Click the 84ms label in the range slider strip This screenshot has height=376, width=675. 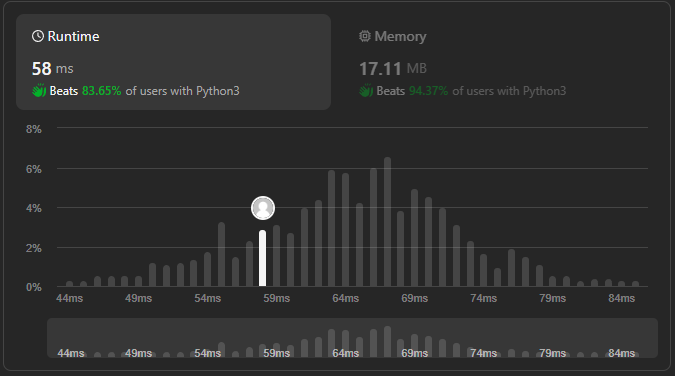pyautogui.click(x=622, y=353)
